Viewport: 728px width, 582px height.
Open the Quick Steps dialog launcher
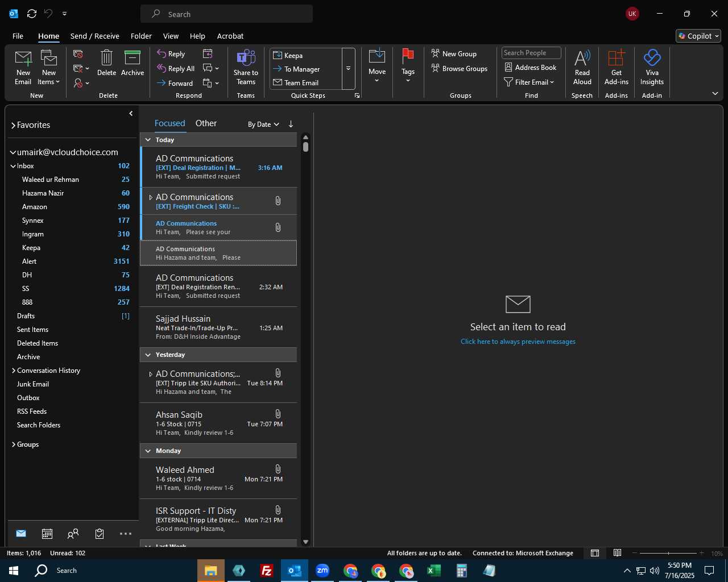pos(357,95)
